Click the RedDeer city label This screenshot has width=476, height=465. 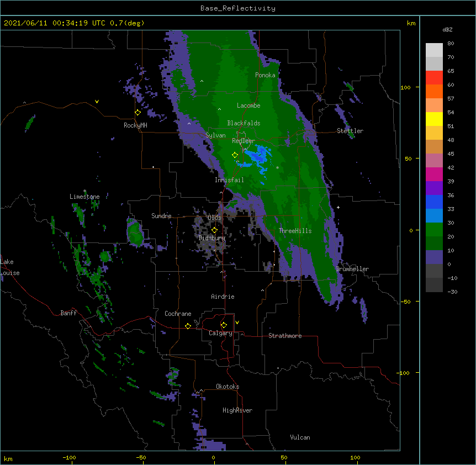click(x=244, y=141)
